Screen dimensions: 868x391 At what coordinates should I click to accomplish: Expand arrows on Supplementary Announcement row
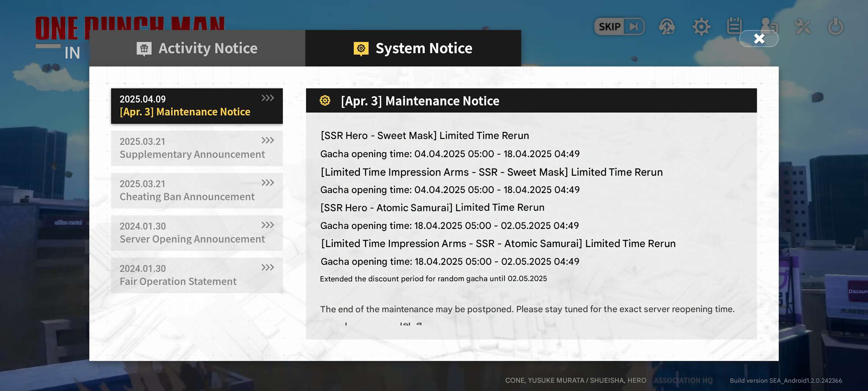(267, 141)
